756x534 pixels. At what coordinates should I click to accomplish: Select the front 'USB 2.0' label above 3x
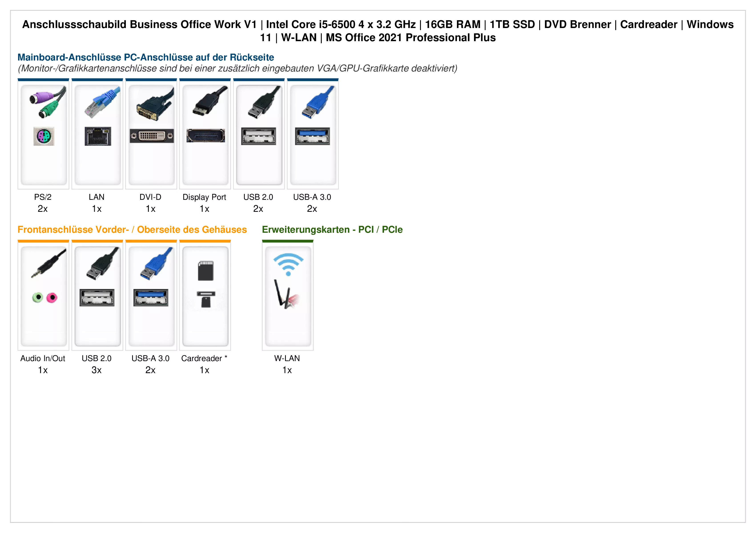pyautogui.click(x=97, y=358)
